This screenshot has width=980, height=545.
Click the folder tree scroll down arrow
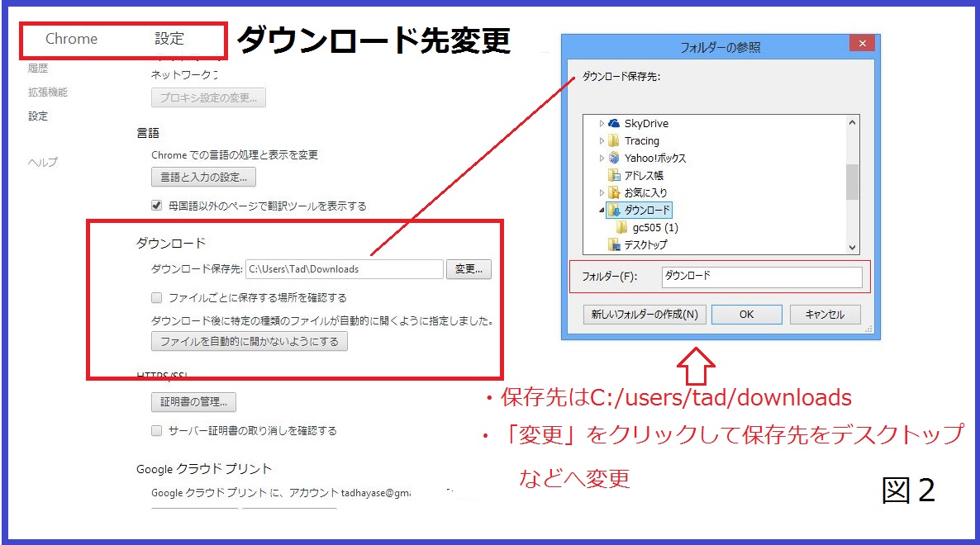click(852, 247)
